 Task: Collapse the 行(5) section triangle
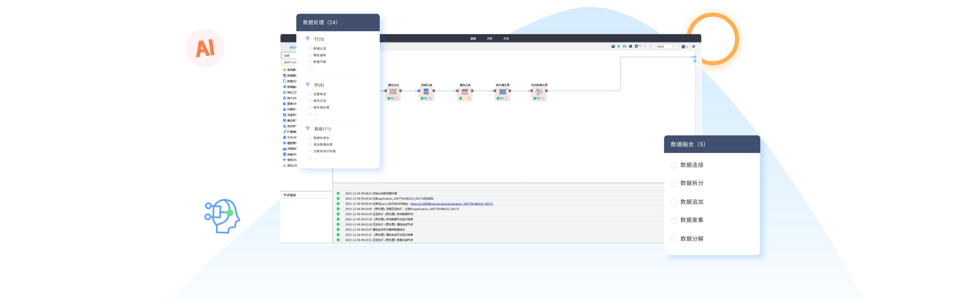tap(308, 39)
